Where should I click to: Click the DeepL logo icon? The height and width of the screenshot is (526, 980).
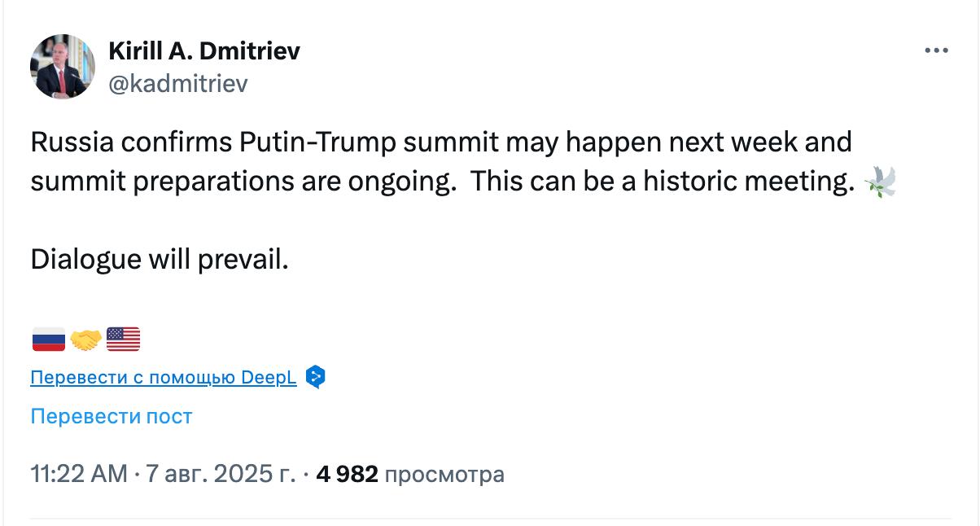click(315, 377)
